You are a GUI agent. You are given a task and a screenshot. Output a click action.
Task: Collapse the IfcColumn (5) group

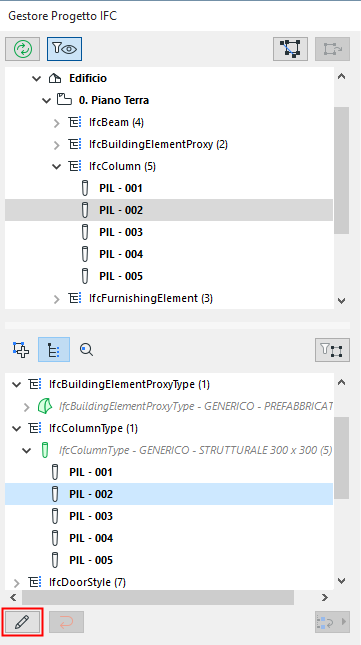click(56, 167)
